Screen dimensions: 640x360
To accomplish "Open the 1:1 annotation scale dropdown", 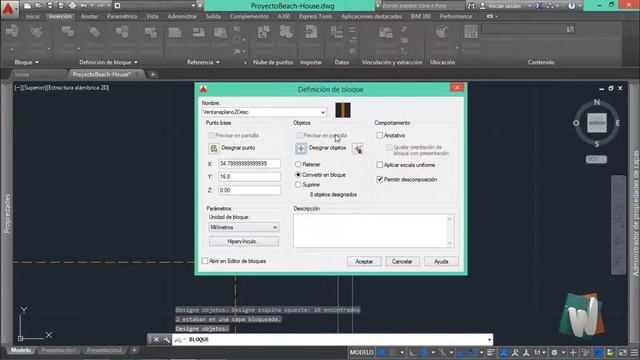I will pyautogui.click(x=540, y=352).
